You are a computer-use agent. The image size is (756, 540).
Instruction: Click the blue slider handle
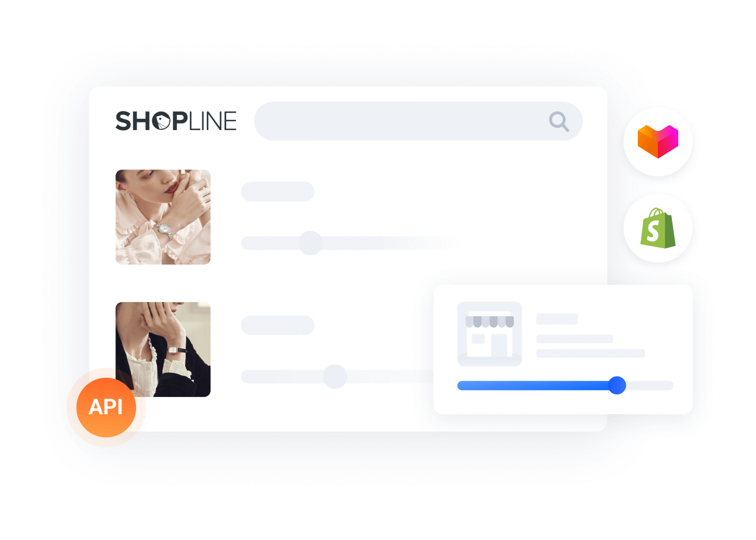617,385
